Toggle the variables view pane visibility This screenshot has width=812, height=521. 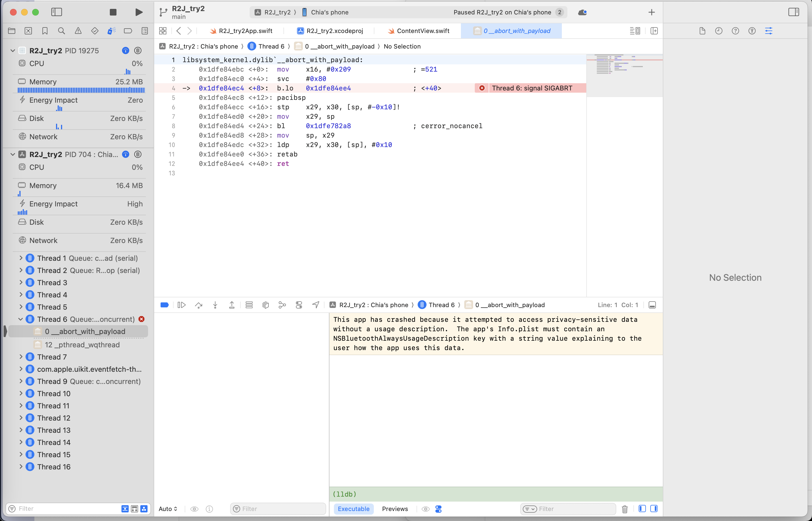point(642,509)
